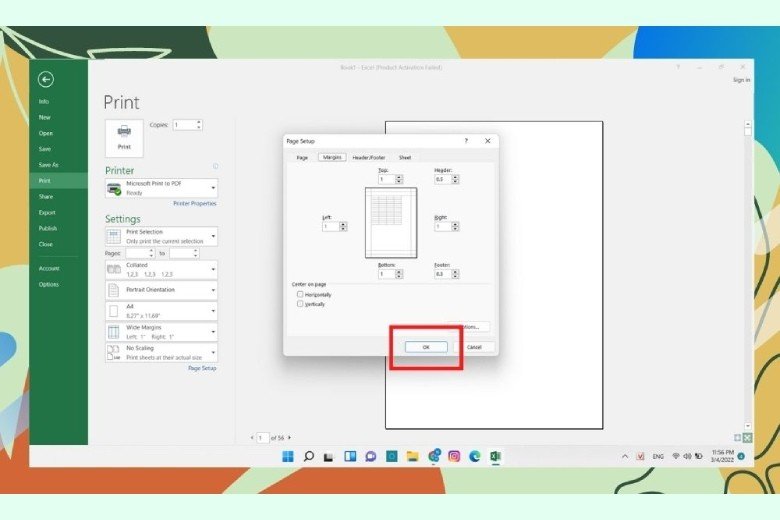Open the clock and date in the taskbar
Viewport: 780px width, 520px height.
(722, 456)
